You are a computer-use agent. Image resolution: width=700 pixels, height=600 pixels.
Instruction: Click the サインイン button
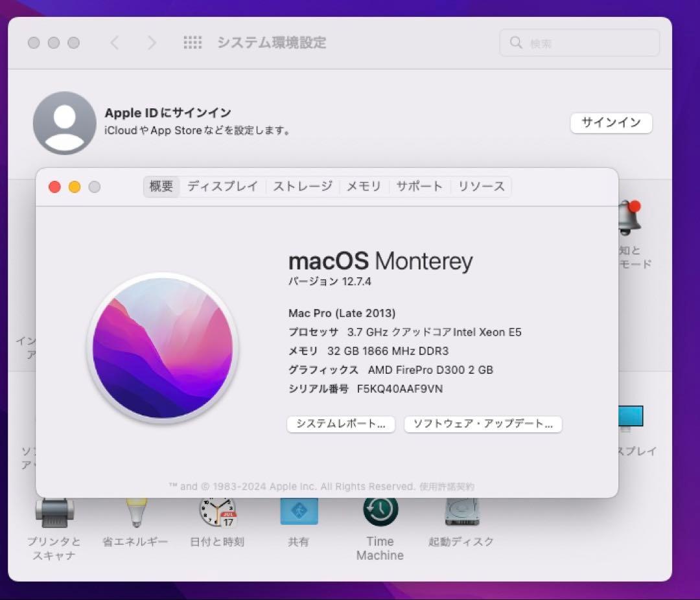click(x=611, y=123)
